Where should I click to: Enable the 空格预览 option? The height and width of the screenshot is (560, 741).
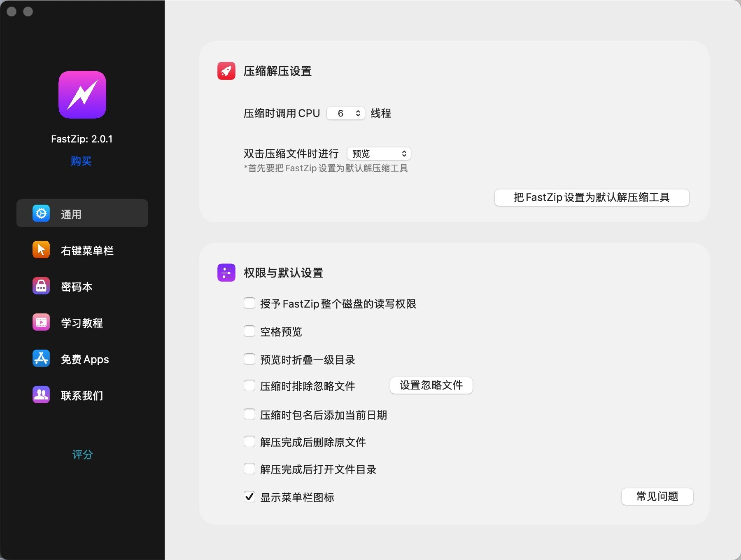tap(249, 331)
